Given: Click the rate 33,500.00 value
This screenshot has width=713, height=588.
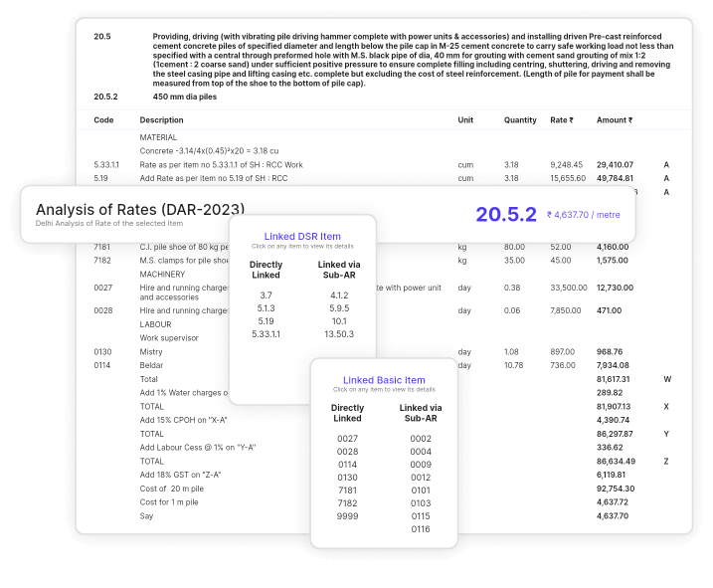Looking at the screenshot, I should point(569,289).
